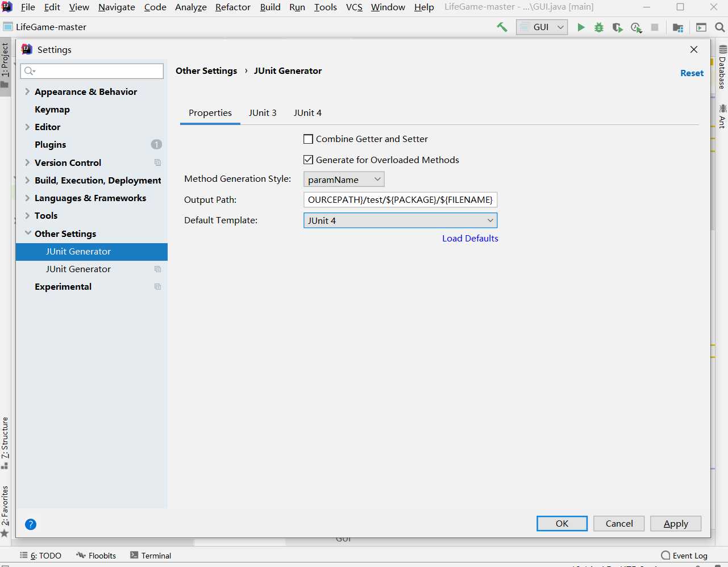This screenshot has width=728, height=567.
Task: Click the project-level icon beside Version Control
Action: 158,162
